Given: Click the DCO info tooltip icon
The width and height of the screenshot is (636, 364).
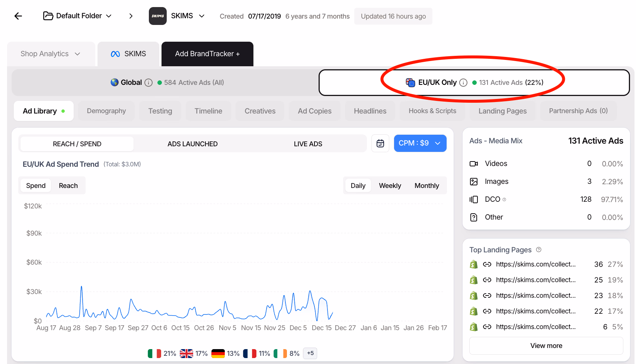Looking at the screenshot, I should [x=505, y=199].
